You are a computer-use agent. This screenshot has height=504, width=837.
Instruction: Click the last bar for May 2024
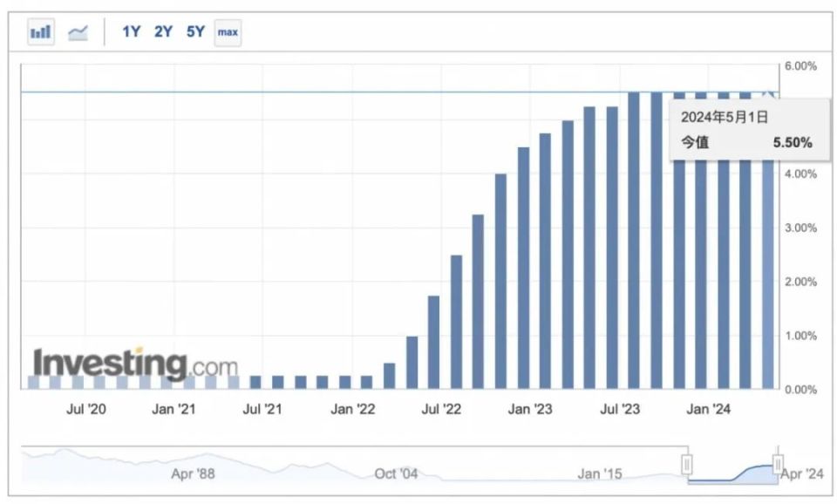(x=767, y=241)
